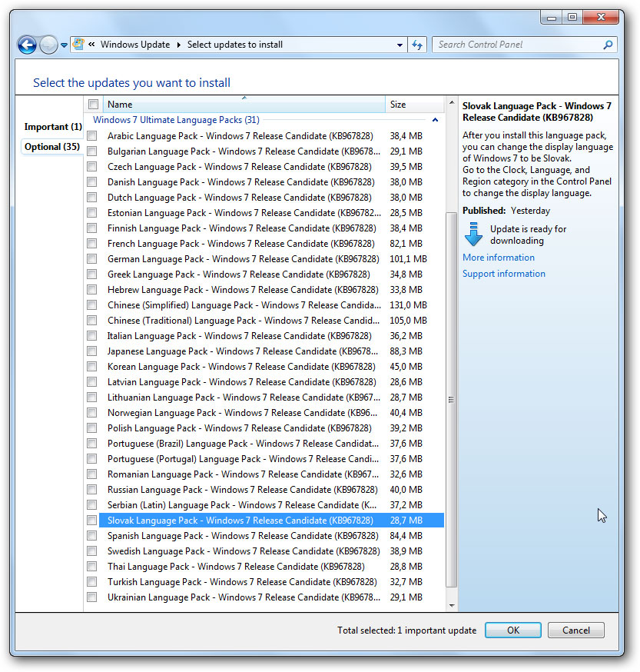Check the Russian Language Pack checkbox
This screenshot has width=640, height=672.
tap(91, 490)
